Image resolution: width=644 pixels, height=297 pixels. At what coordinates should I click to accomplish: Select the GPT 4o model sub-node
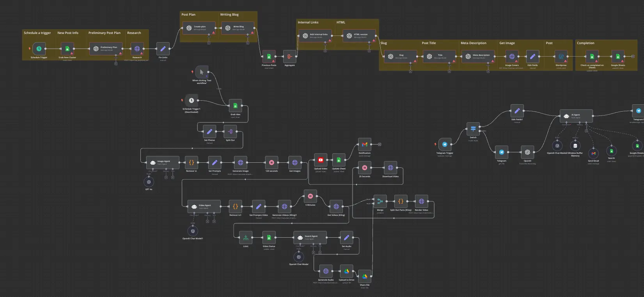point(149,182)
